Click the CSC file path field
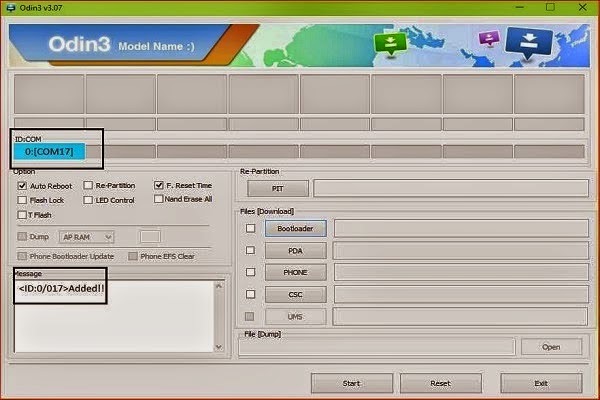600x400 pixels. (461, 295)
